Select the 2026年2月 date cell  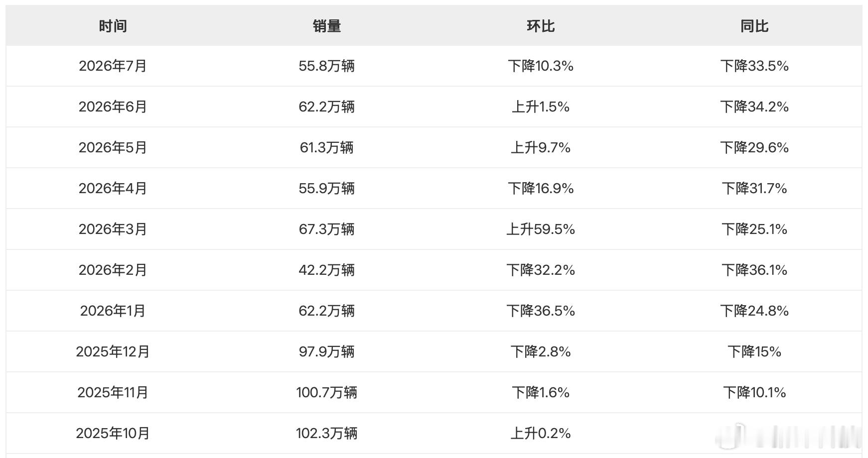(113, 270)
